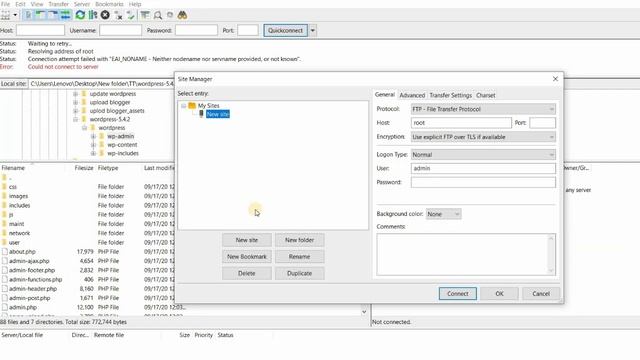Viewport: 640px width, 360px height.
Task: Click OK in Site Manager
Action: click(499, 293)
